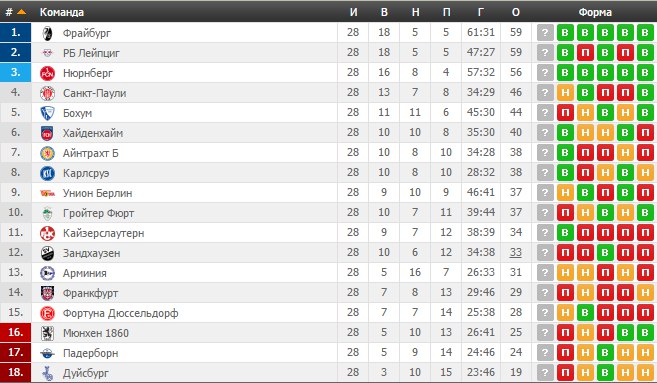This screenshot has width=657, height=383.
Task: Open the Гройтер Фюрт team link
Action: [98, 213]
